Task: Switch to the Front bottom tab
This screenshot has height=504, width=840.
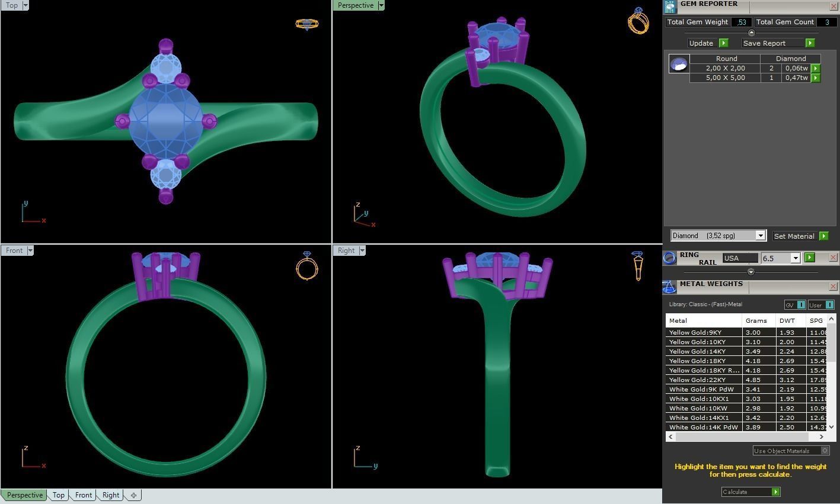Action: (x=84, y=495)
